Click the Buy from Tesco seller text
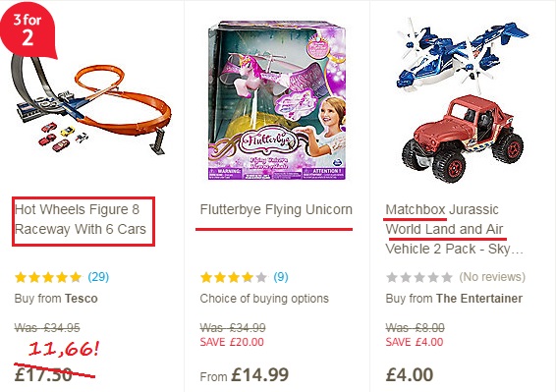Screen dimensions: 556x392 coord(56,299)
